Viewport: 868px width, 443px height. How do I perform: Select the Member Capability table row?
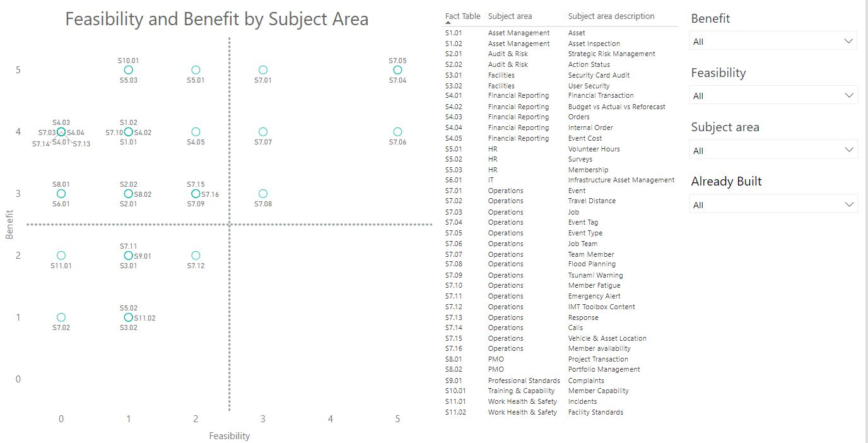coord(561,391)
